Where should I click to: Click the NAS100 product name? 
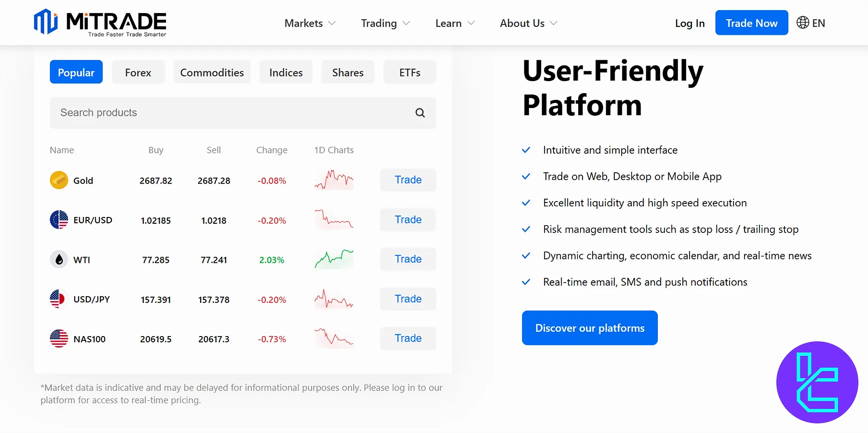pos(89,339)
